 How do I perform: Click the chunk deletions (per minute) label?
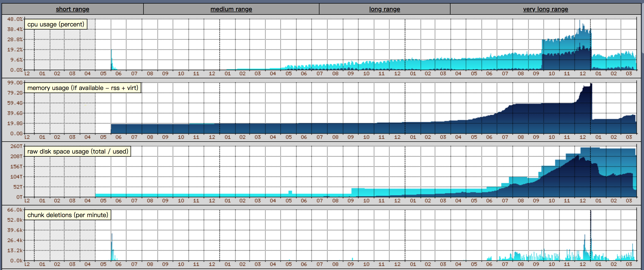68,215
